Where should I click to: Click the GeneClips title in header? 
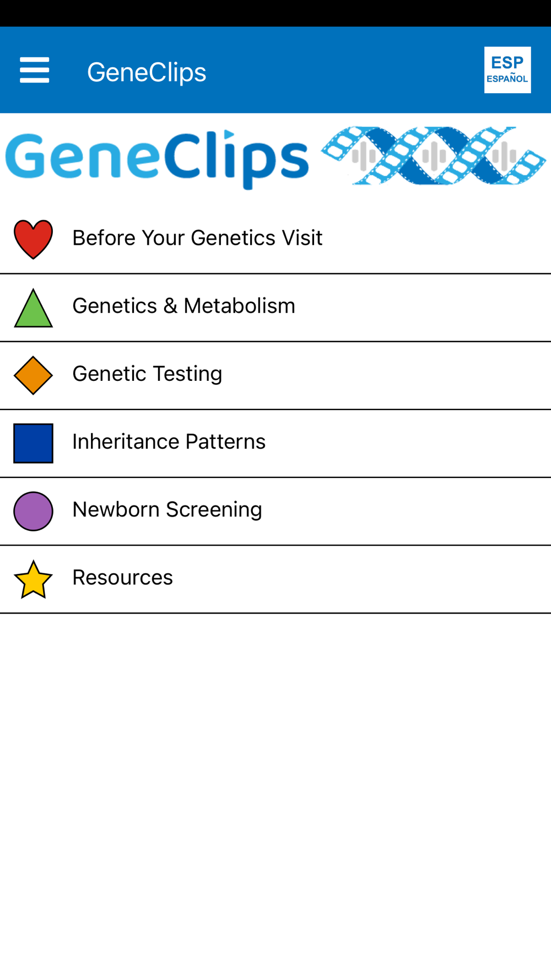147,72
